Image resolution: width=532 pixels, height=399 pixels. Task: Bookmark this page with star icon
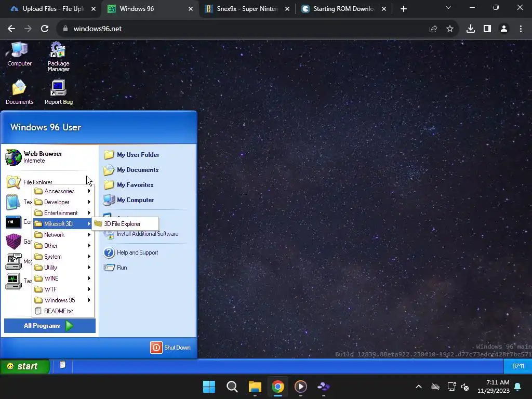click(450, 29)
